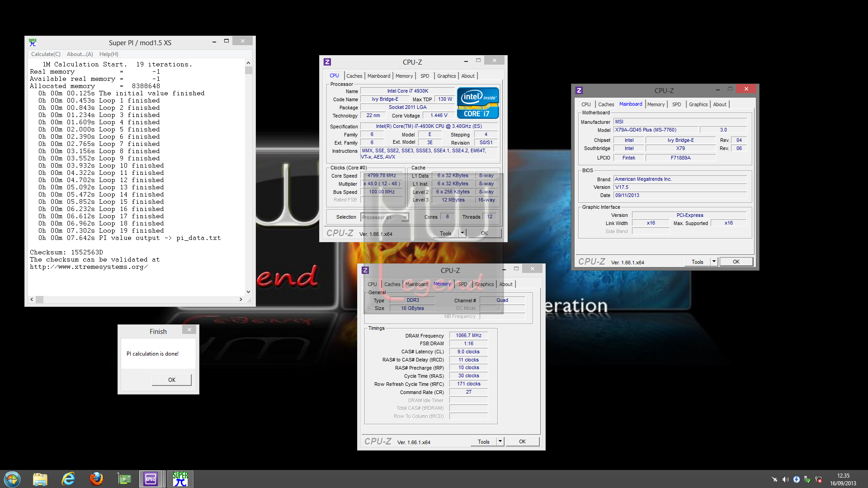Click the Bluetooth tray icon
The height and width of the screenshot is (488, 868).
(x=797, y=479)
